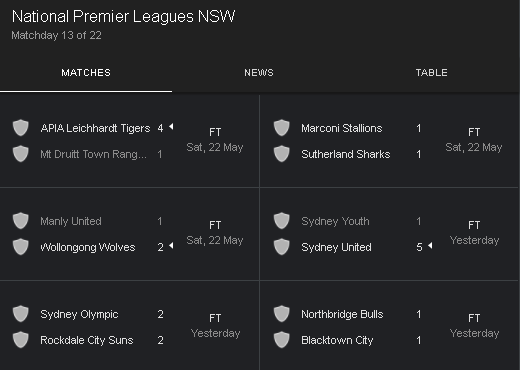The width and height of the screenshot is (520, 370).
Task: Click winner arrow beside Sydney United score
Action: tap(430, 246)
